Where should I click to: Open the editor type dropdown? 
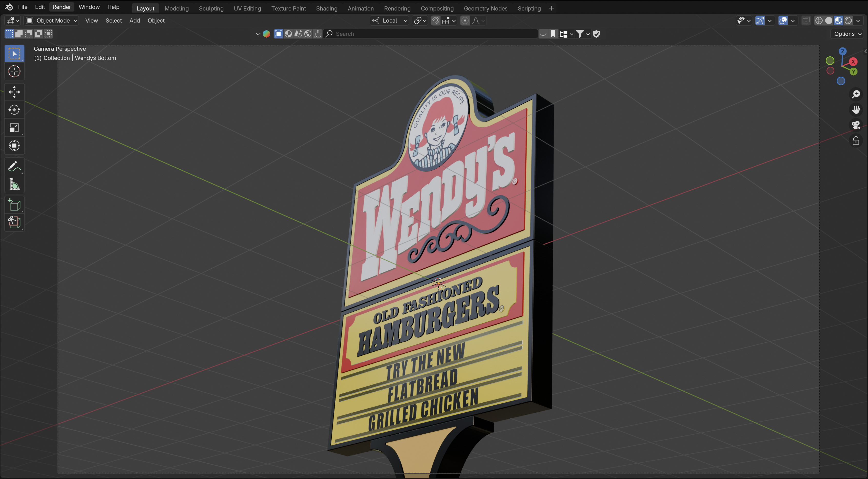(x=13, y=21)
